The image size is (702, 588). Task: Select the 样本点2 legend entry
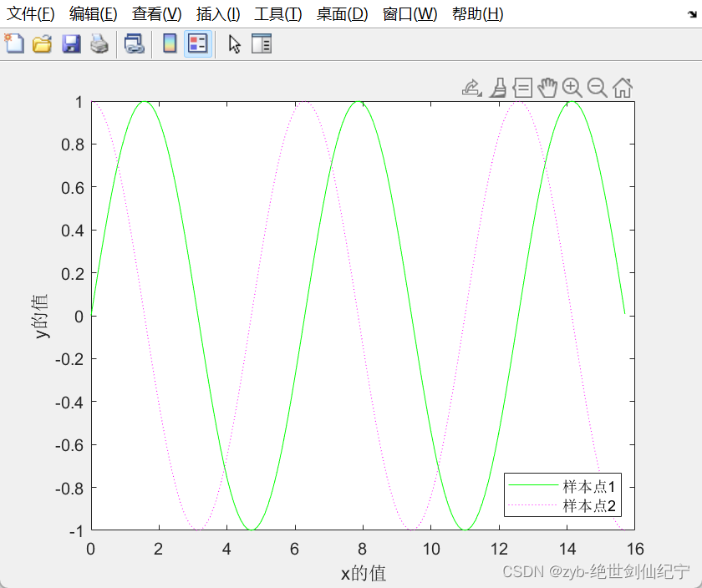point(588,505)
